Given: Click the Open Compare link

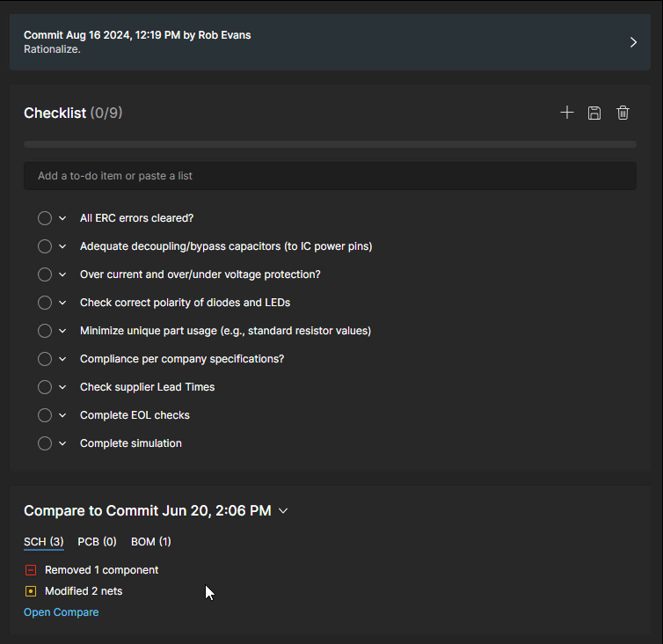Looking at the screenshot, I should tap(61, 612).
